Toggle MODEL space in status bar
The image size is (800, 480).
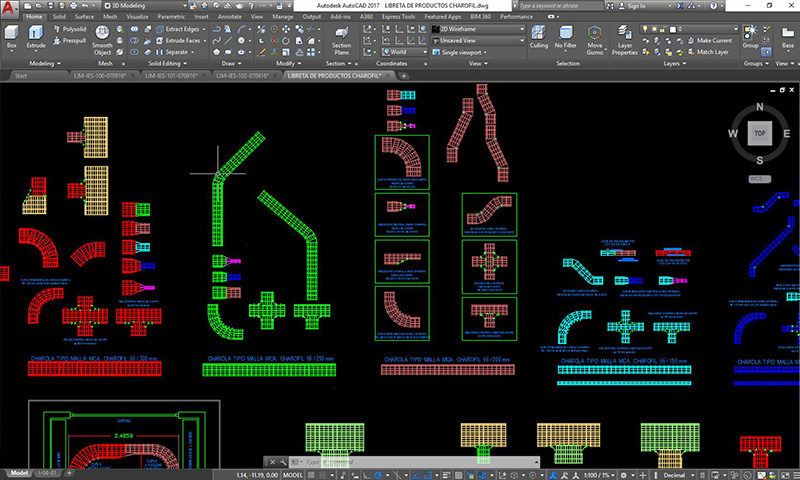pyautogui.click(x=293, y=475)
